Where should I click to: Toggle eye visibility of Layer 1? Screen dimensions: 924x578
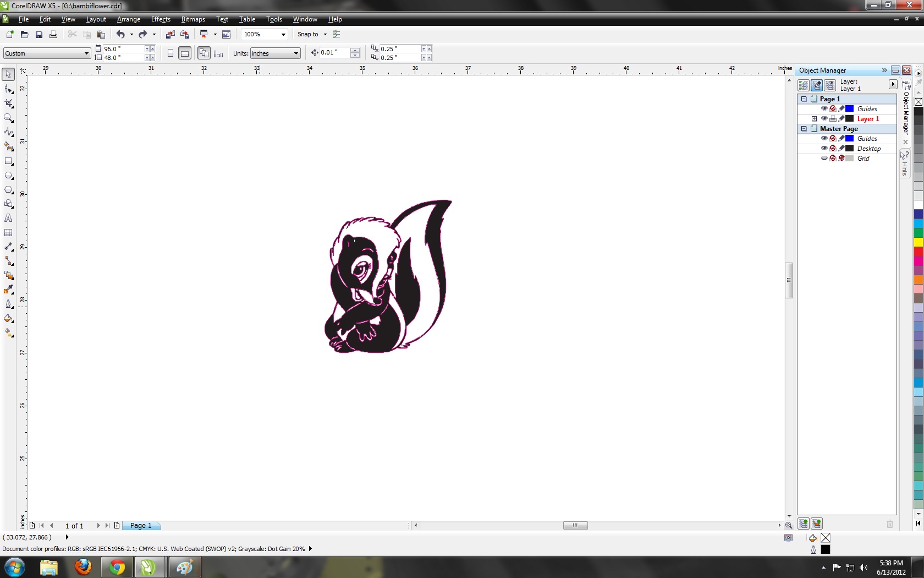(824, 118)
